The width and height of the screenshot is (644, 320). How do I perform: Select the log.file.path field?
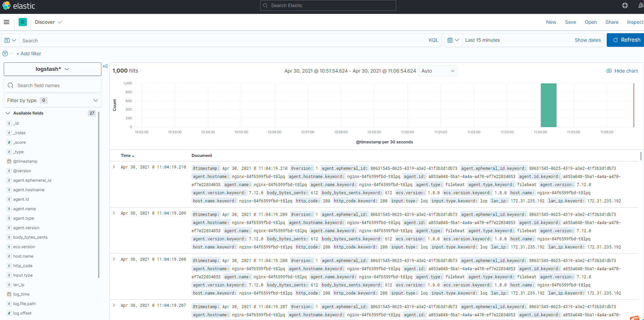click(24, 304)
